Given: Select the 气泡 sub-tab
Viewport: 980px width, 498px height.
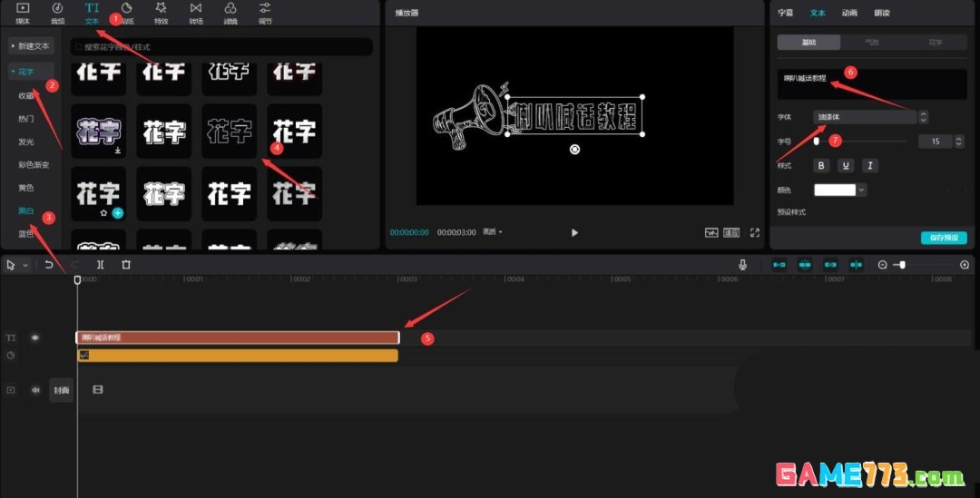Looking at the screenshot, I should pyautogui.click(x=872, y=43).
